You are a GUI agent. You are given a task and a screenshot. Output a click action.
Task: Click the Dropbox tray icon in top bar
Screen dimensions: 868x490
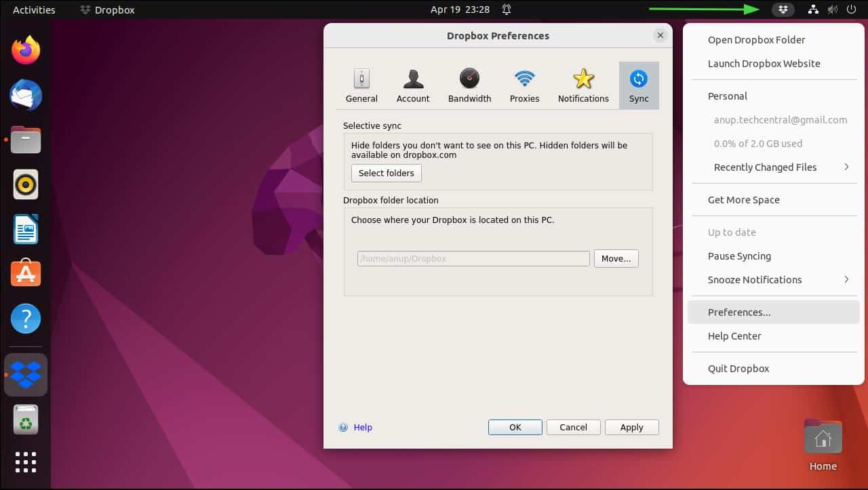[x=783, y=9]
